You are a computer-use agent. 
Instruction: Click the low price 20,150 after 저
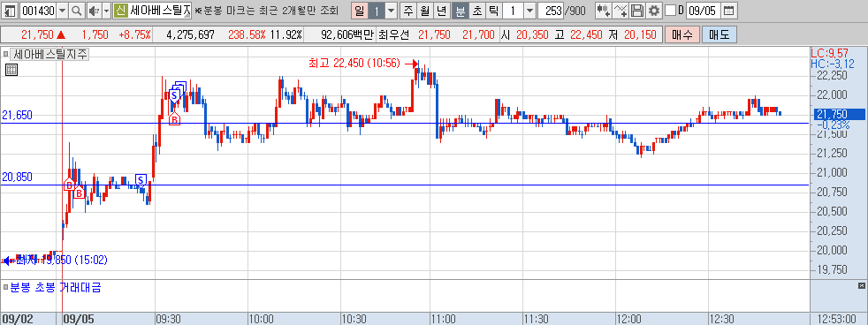640,34
